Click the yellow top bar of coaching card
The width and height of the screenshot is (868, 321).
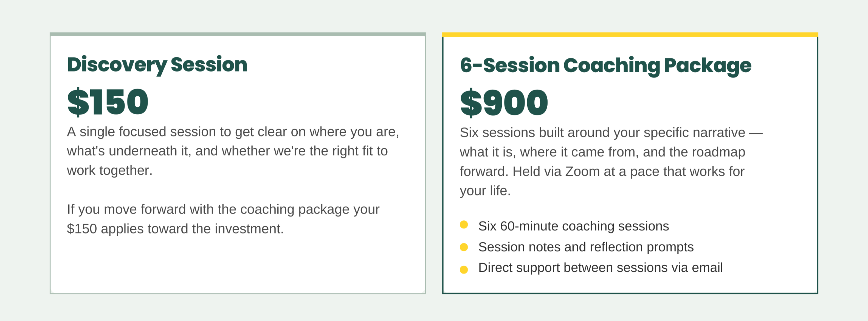click(x=630, y=35)
